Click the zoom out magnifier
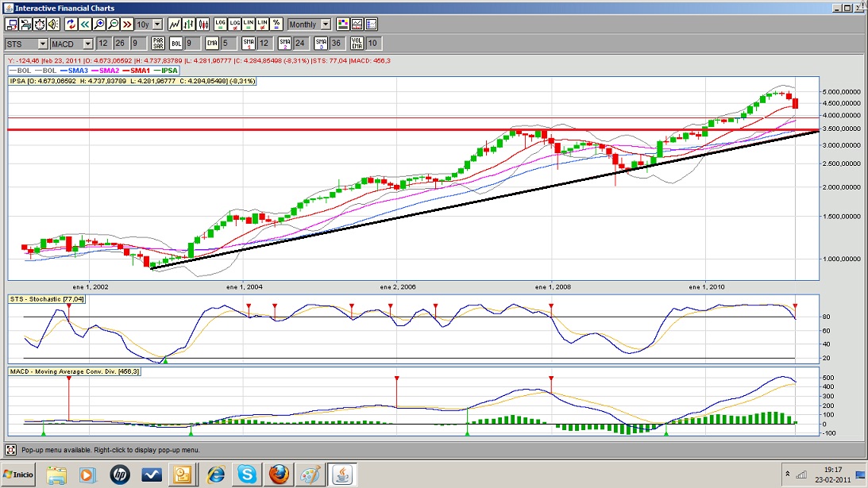 click(x=114, y=25)
